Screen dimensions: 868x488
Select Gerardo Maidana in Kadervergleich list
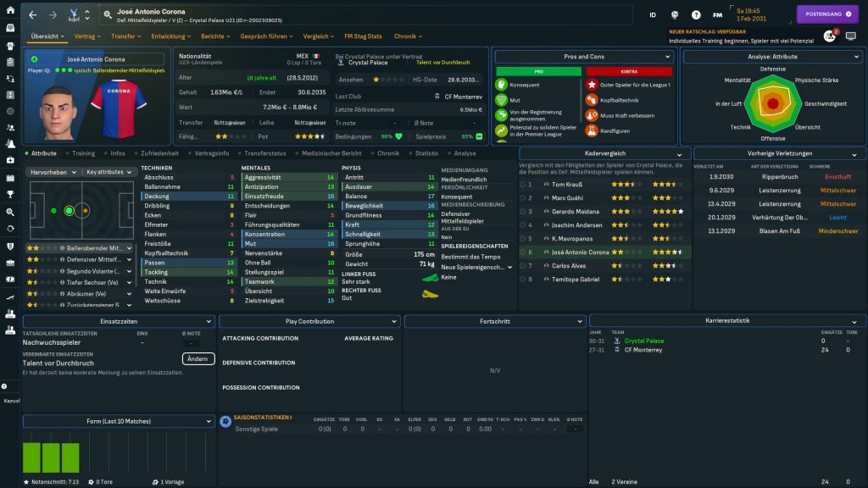tap(576, 211)
